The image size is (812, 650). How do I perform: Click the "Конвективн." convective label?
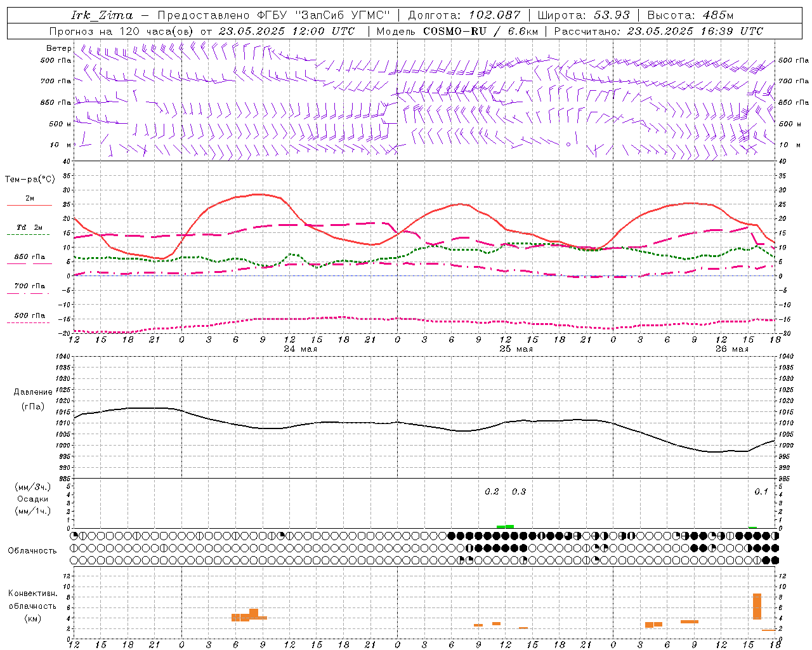33,594
